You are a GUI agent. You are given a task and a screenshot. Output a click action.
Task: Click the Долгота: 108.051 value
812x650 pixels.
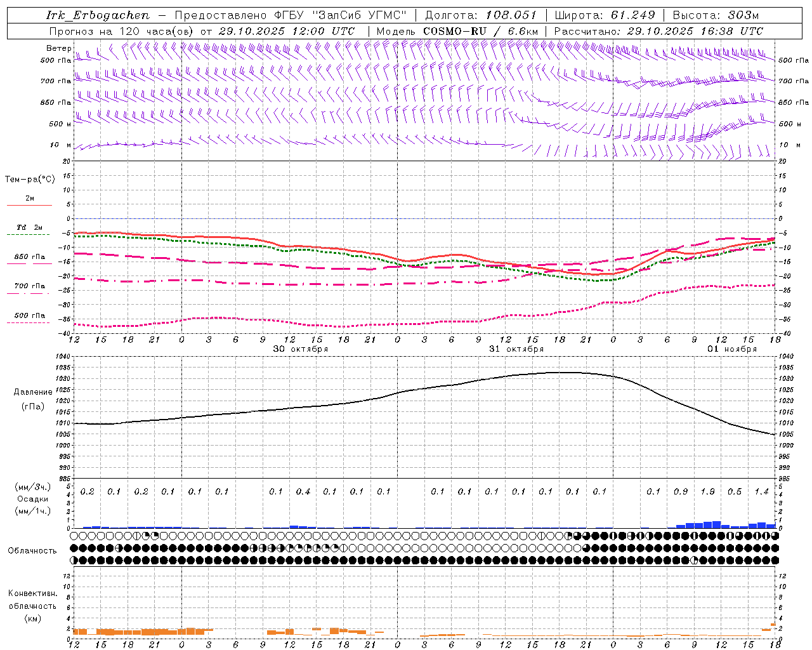[481, 15]
